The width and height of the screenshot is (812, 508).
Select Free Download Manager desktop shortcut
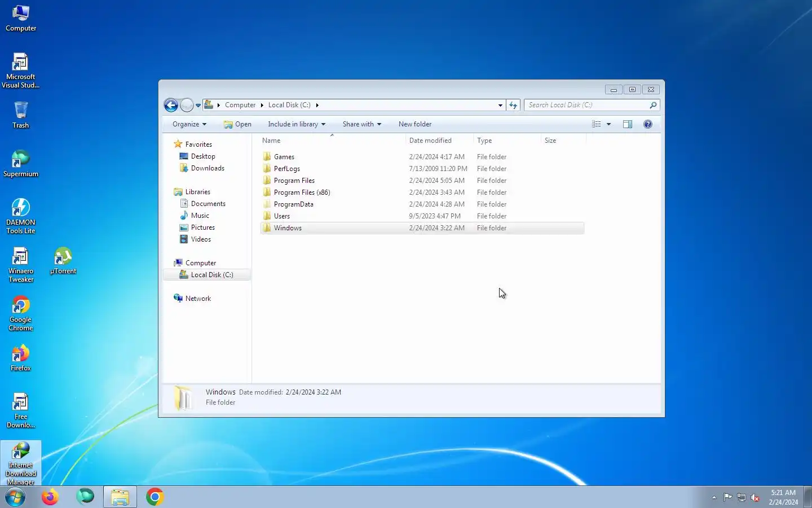click(x=21, y=410)
